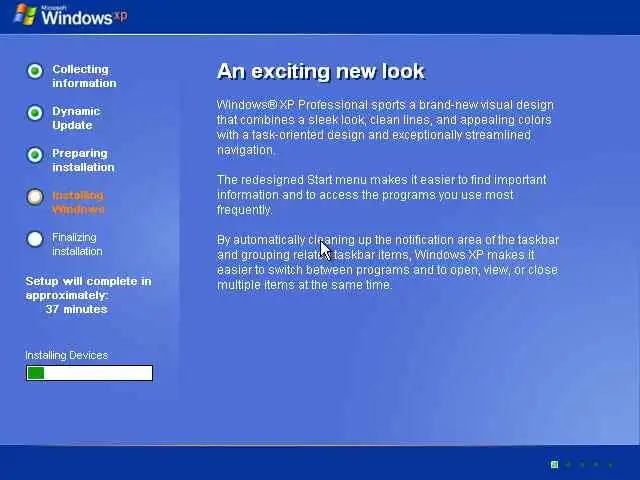Click the paragraph about cleaning up the notification area
Viewport: 640px width, 480px height.
387,262
